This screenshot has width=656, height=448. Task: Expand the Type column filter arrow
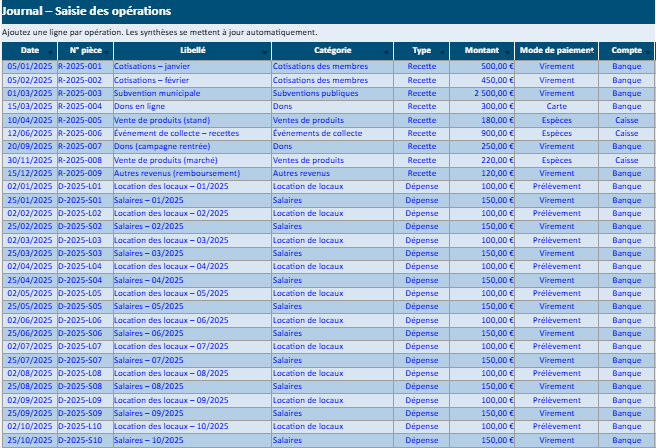tap(444, 52)
